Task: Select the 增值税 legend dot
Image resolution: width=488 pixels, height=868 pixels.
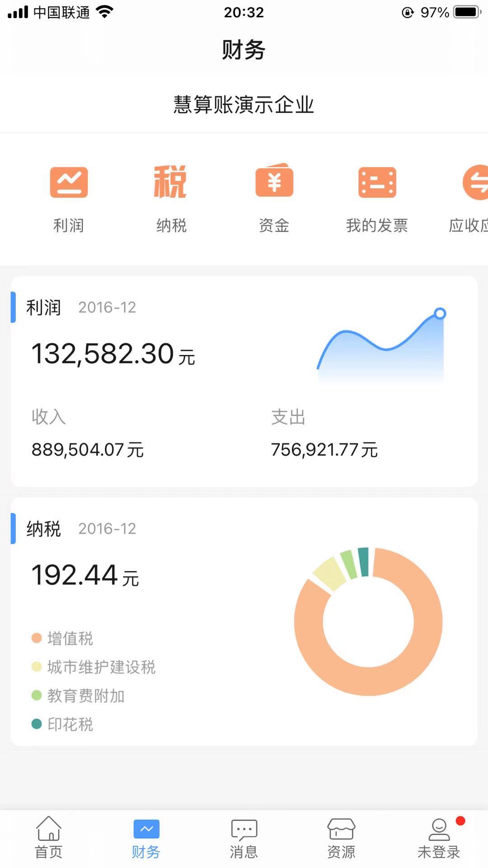Action: coord(37,638)
